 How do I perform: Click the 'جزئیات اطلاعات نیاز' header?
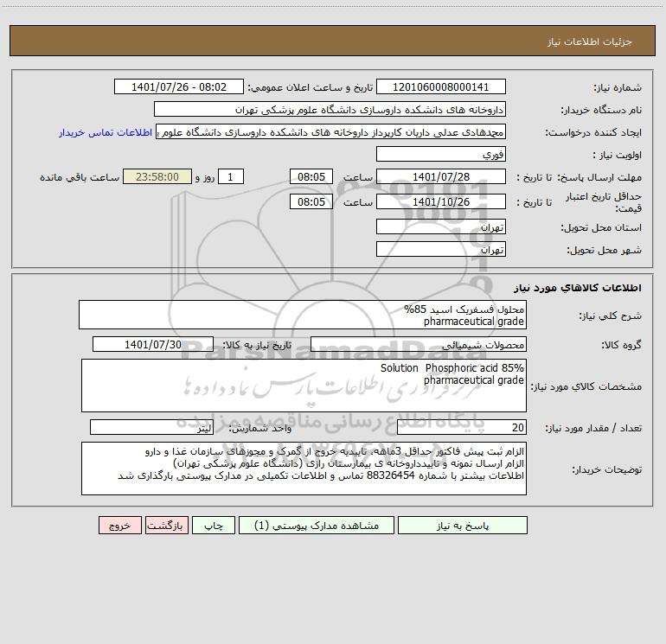pyautogui.click(x=590, y=41)
